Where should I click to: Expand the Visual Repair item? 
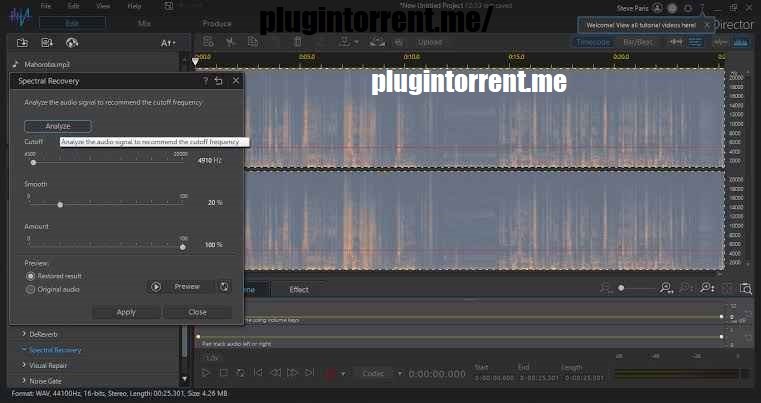pyautogui.click(x=24, y=365)
